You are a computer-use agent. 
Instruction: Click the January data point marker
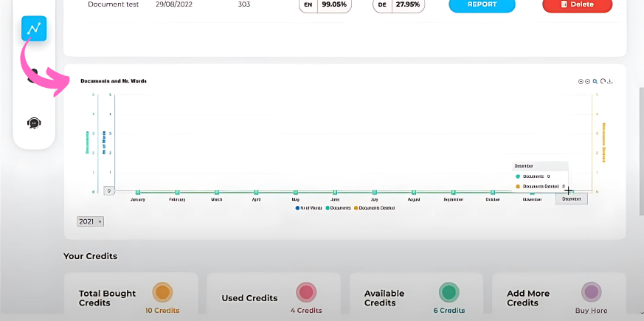(x=138, y=193)
